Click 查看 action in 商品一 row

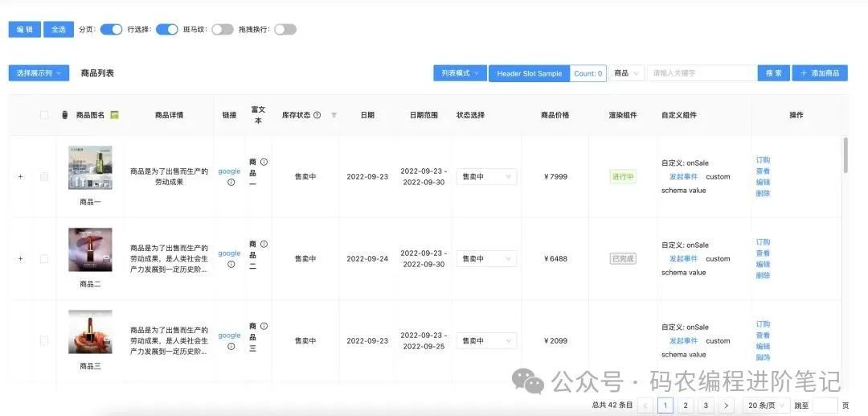763,171
